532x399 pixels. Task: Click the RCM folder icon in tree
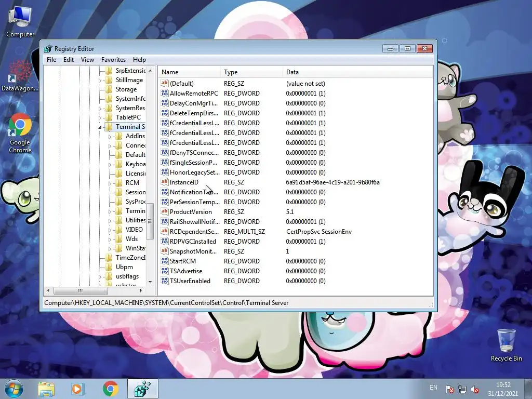click(119, 182)
